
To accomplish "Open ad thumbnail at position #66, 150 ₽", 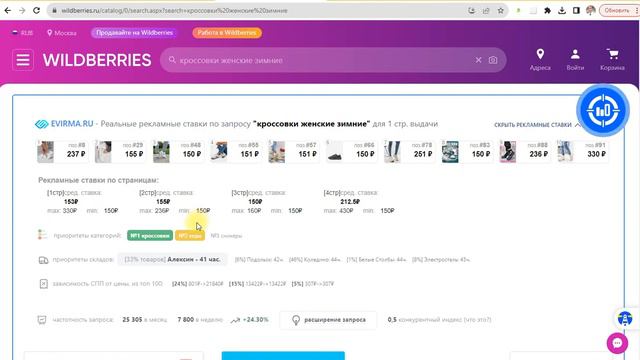I will 351,151.
